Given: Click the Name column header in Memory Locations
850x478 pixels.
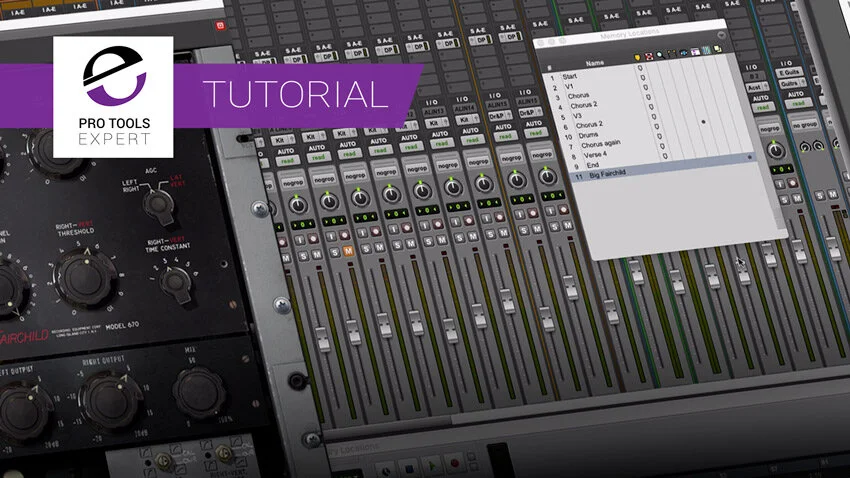Looking at the screenshot, I should (x=595, y=63).
